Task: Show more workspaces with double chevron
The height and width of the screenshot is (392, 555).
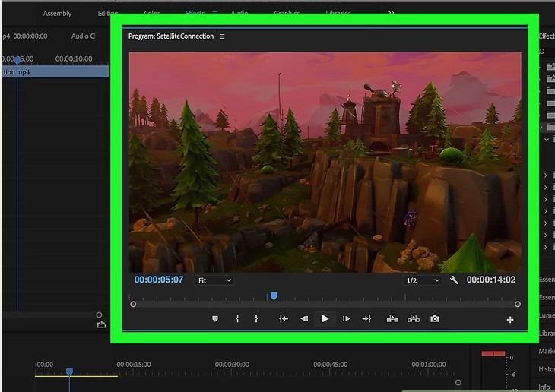Action: pos(391,13)
